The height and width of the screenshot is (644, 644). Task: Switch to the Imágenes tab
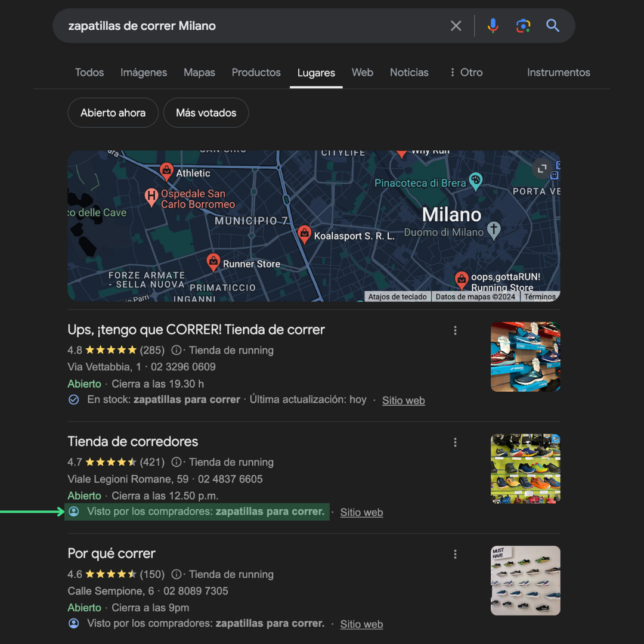click(143, 73)
